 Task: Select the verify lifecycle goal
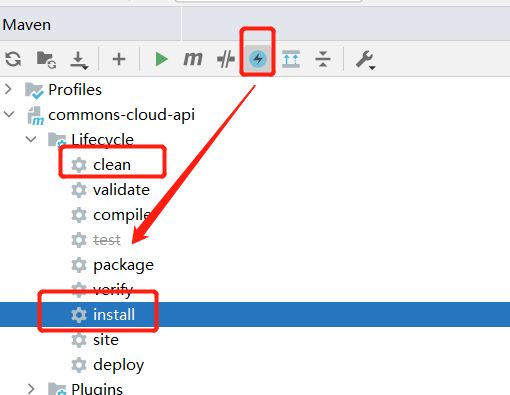pyautogui.click(x=113, y=290)
